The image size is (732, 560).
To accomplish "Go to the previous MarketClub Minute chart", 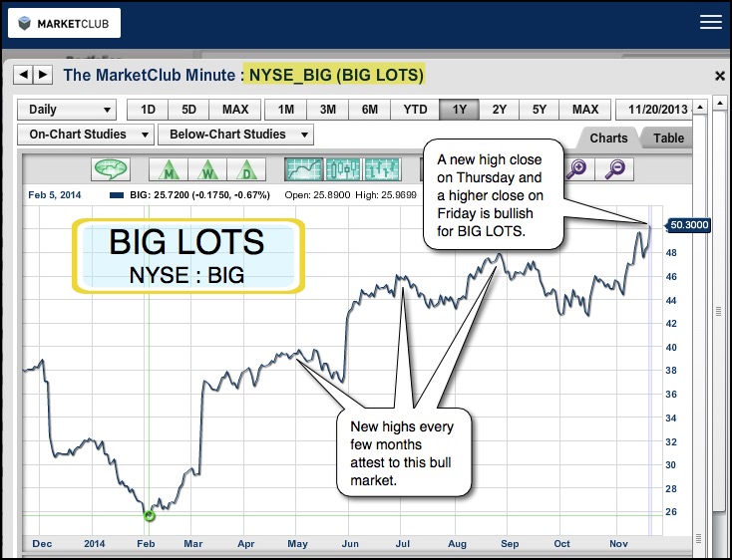I will click(23, 75).
